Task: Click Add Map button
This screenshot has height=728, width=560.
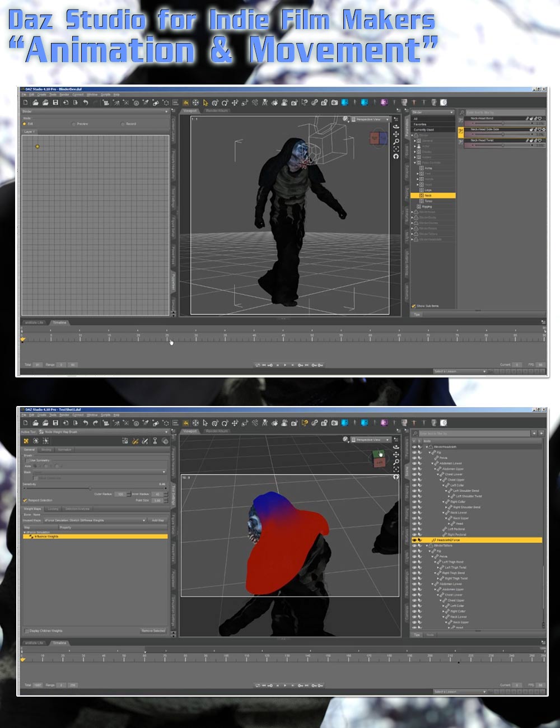Action: (x=158, y=520)
